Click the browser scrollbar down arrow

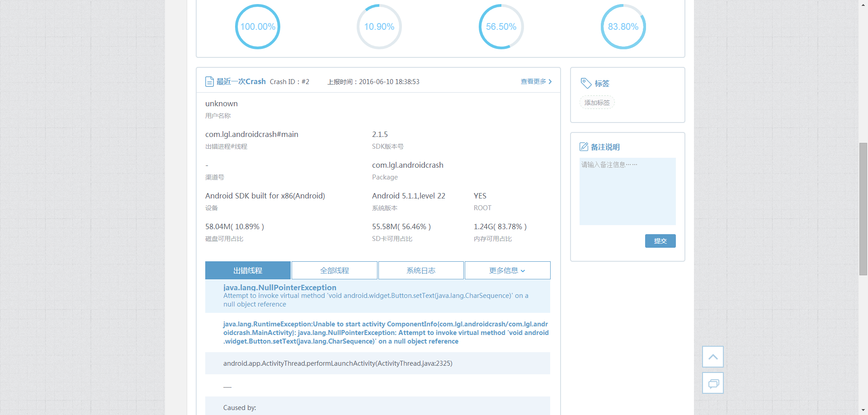click(863, 411)
